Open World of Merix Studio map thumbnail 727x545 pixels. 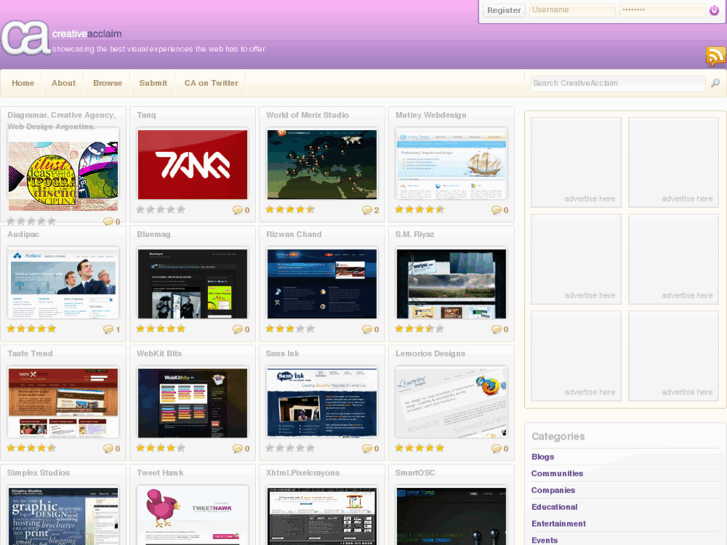click(x=322, y=165)
